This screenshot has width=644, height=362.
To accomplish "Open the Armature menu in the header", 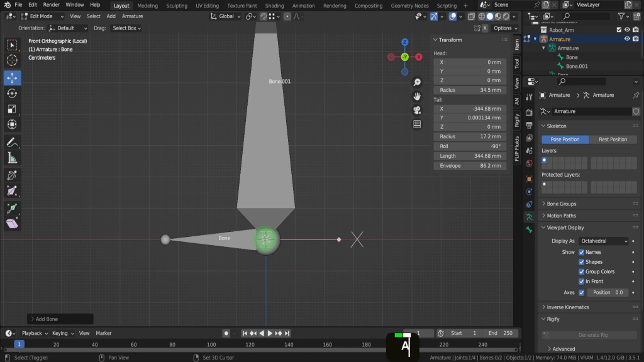I will 132,16.
